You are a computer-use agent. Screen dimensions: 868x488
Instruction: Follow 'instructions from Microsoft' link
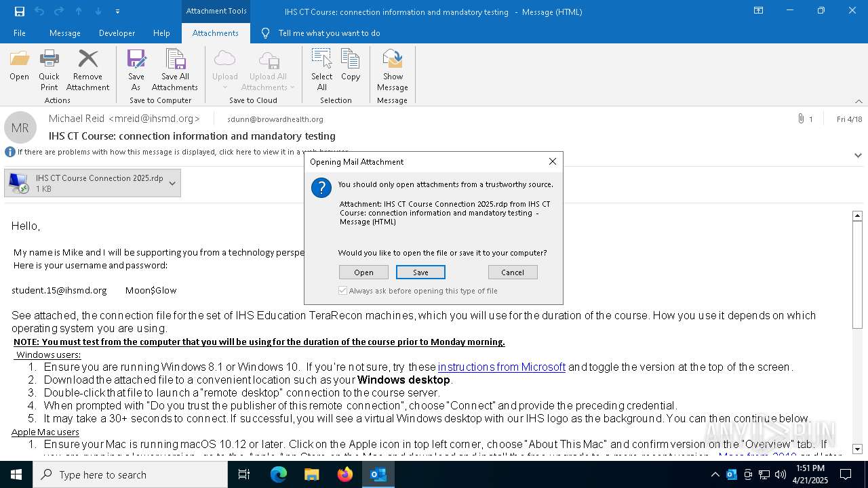coord(502,367)
